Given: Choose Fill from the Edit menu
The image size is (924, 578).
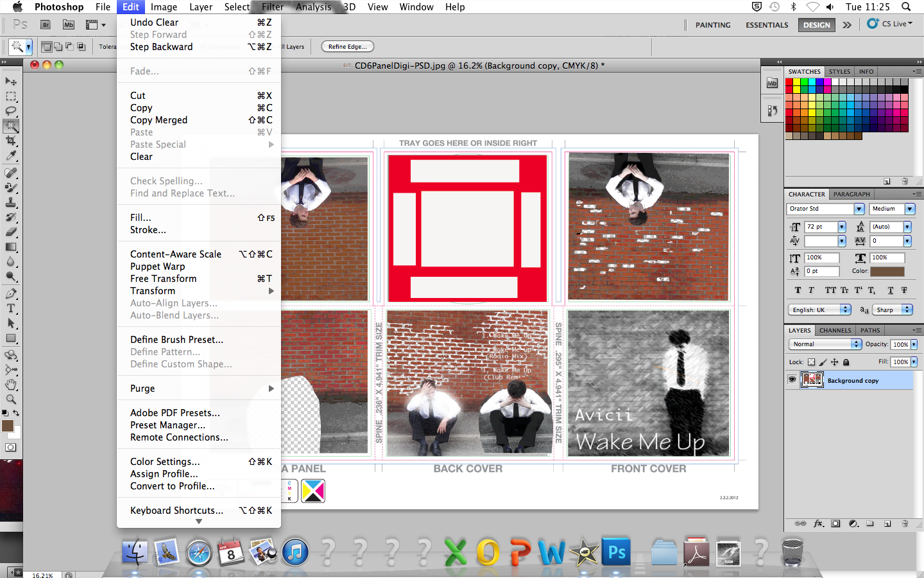Looking at the screenshot, I should coord(140,217).
